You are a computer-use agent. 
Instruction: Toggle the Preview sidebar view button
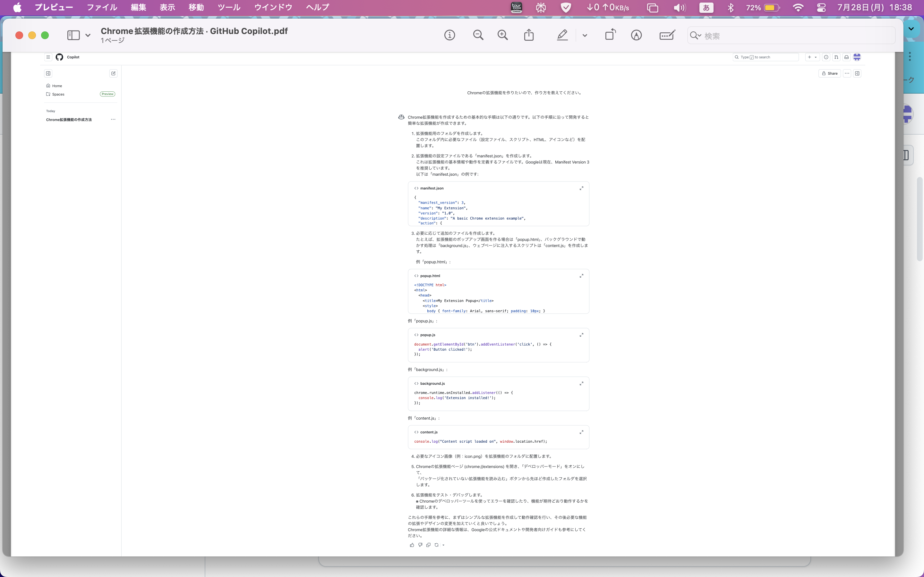click(73, 36)
